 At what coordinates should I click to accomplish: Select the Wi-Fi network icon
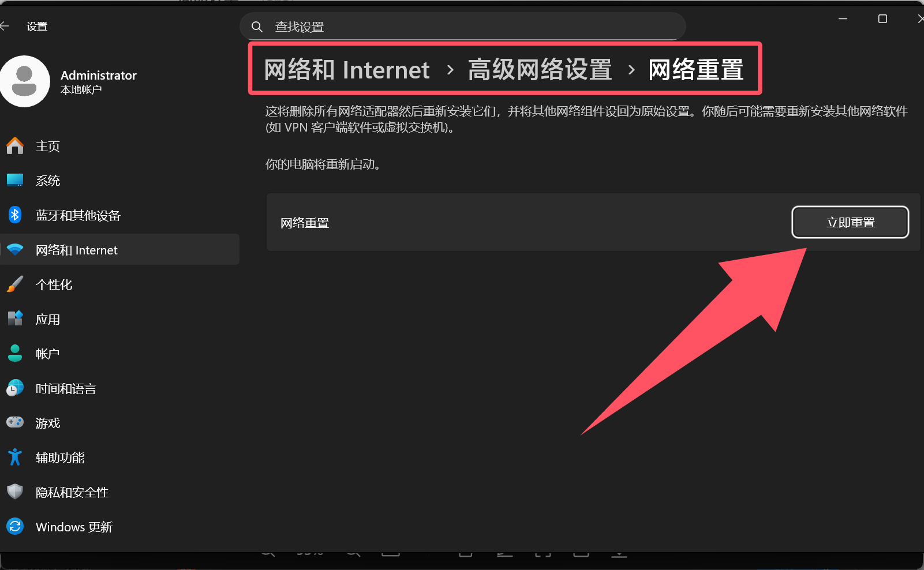tap(15, 250)
